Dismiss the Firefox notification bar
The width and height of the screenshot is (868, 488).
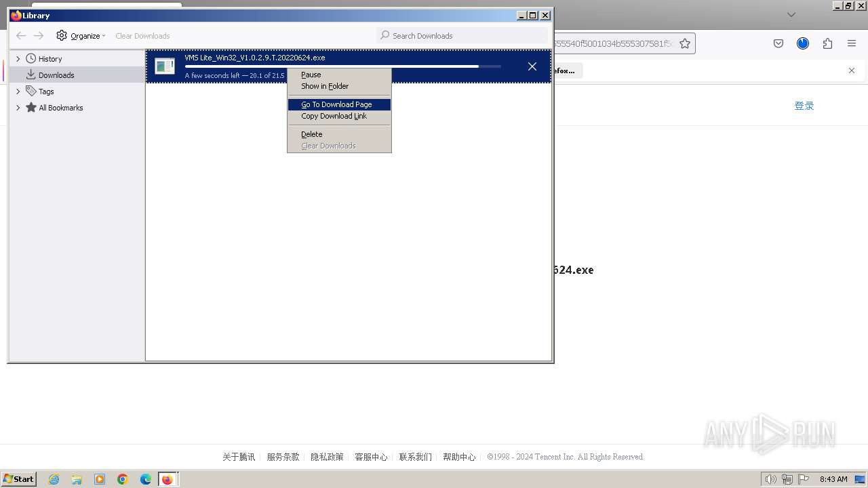click(852, 70)
